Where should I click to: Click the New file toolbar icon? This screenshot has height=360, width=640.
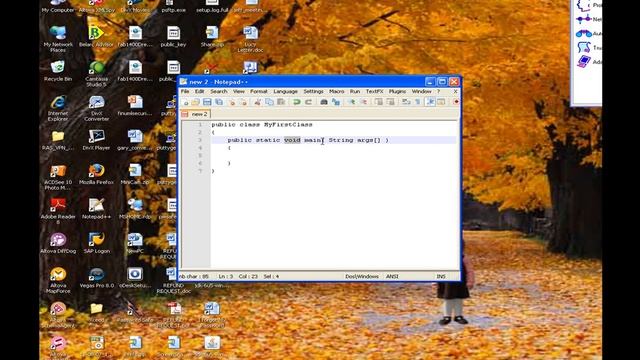click(x=185, y=102)
